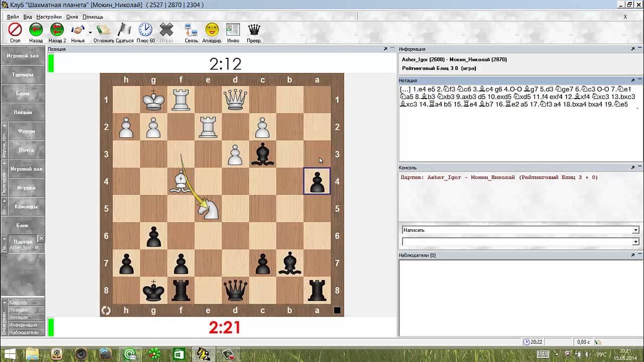Toggle the Консоль window in the bottom list
The height and width of the screenshot is (362, 644).
(x=26, y=302)
